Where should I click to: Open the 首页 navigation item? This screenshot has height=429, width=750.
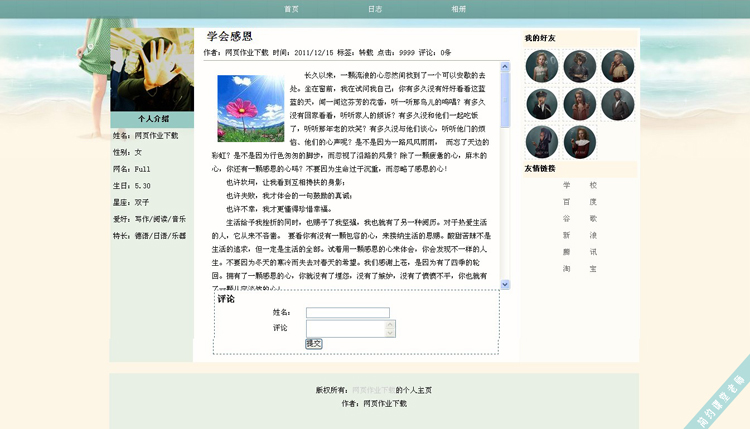click(x=291, y=9)
